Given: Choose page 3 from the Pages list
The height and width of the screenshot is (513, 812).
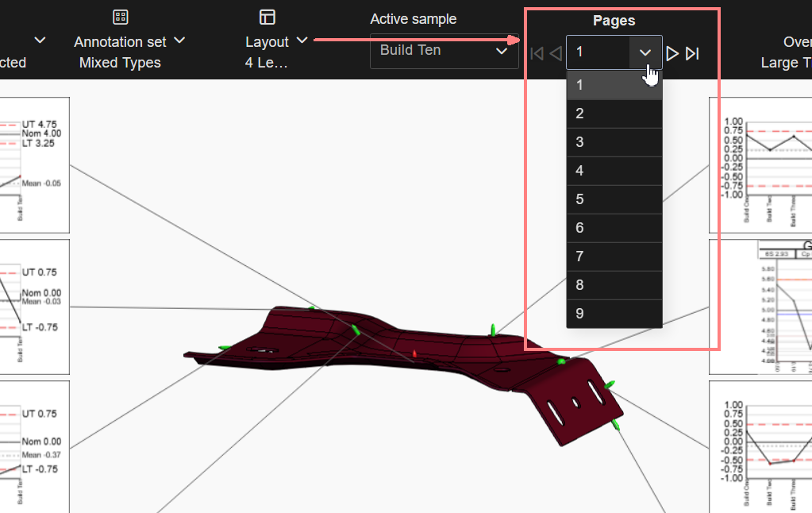Looking at the screenshot, I should tap(614, 142).
